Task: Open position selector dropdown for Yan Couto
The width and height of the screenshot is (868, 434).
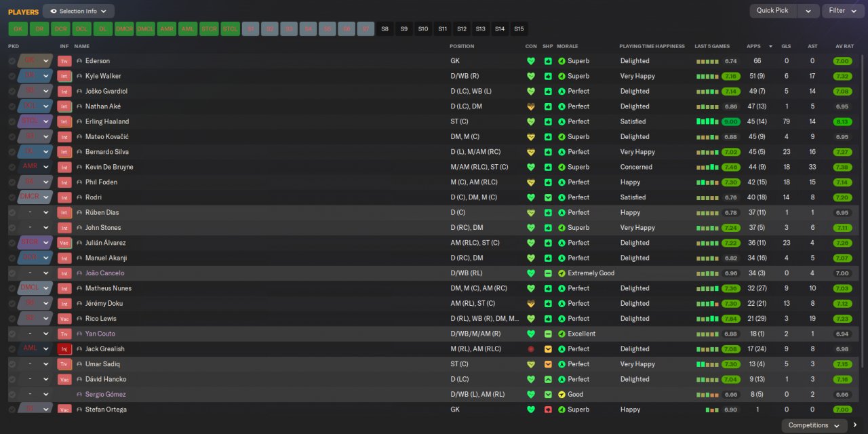Action: pos(46,334)
